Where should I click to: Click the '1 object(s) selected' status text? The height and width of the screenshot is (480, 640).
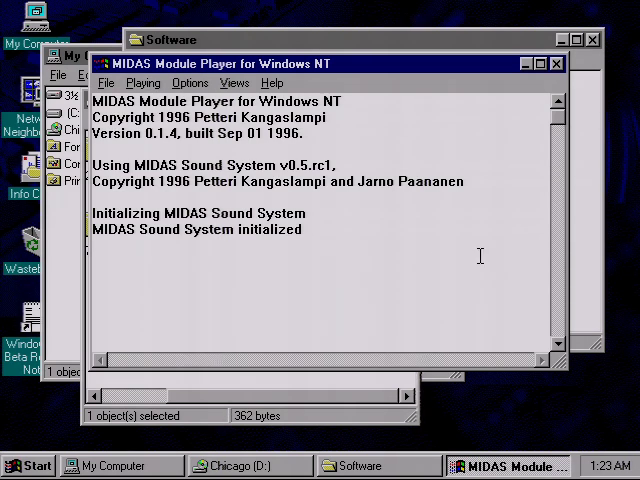tap(133, 416)
